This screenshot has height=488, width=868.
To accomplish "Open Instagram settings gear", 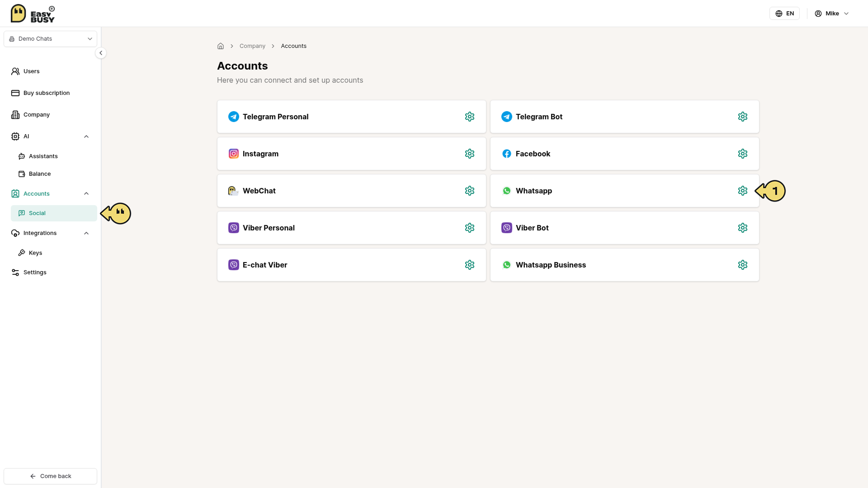I will point(470,154).
